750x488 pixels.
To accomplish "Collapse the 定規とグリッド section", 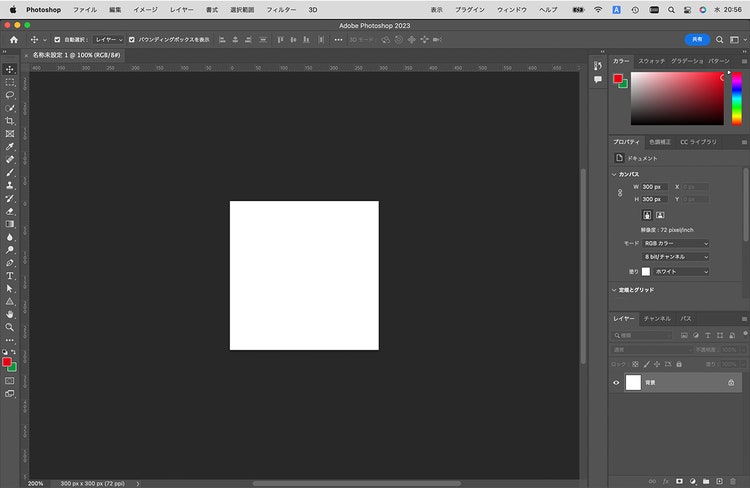I will [614, 290].
